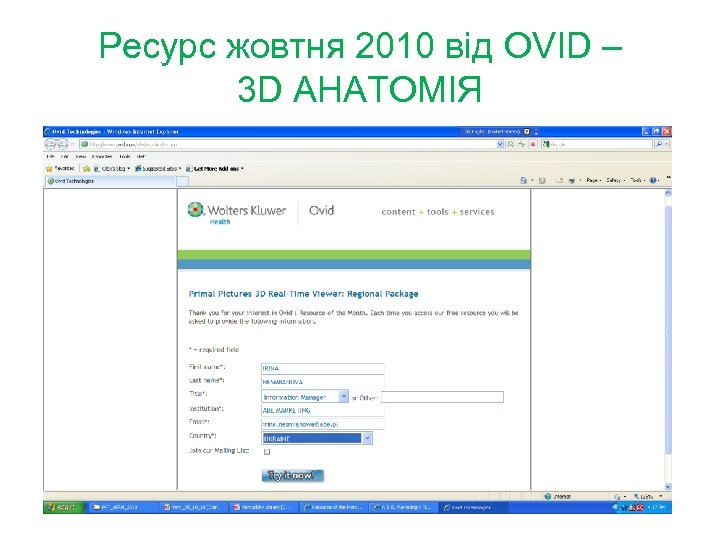Open the address bar history dropdown arrow
Screen dimensions: 720x540
[x=500, y=144]
